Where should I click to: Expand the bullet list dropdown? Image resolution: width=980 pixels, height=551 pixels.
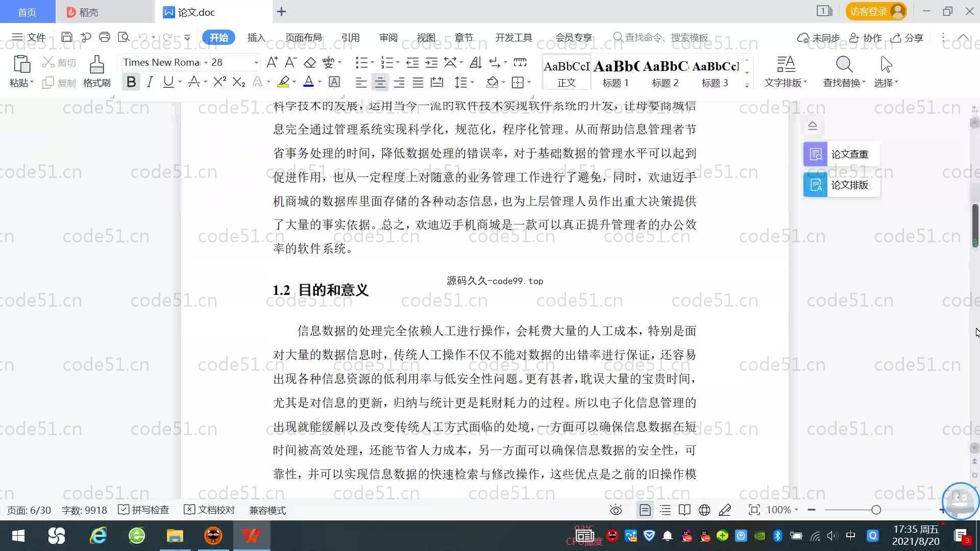(372, 62)
